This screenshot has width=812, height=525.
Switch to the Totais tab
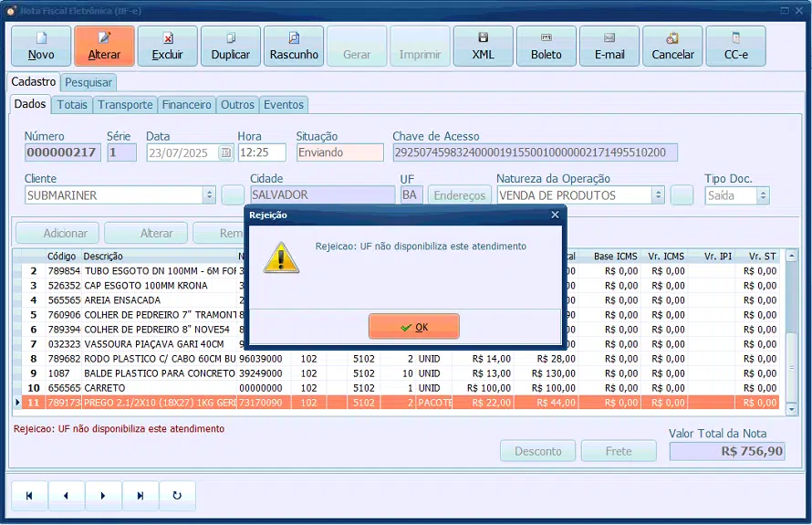click(x=72, y=105)
